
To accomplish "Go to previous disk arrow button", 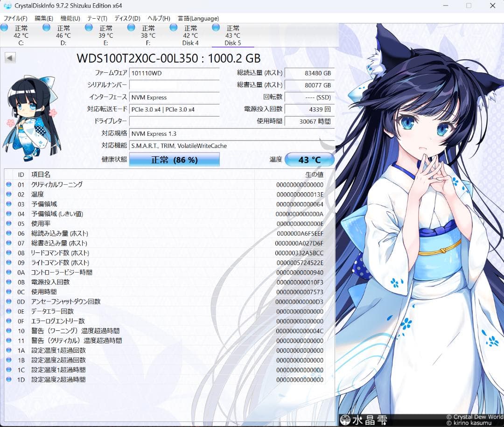I will click(10, 58).
